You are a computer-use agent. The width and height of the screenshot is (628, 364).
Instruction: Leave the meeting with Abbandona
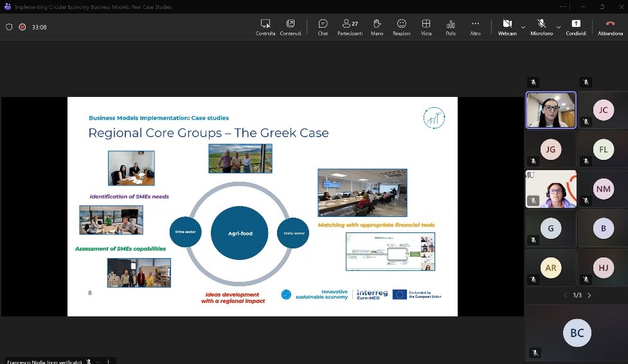(610, 26)
